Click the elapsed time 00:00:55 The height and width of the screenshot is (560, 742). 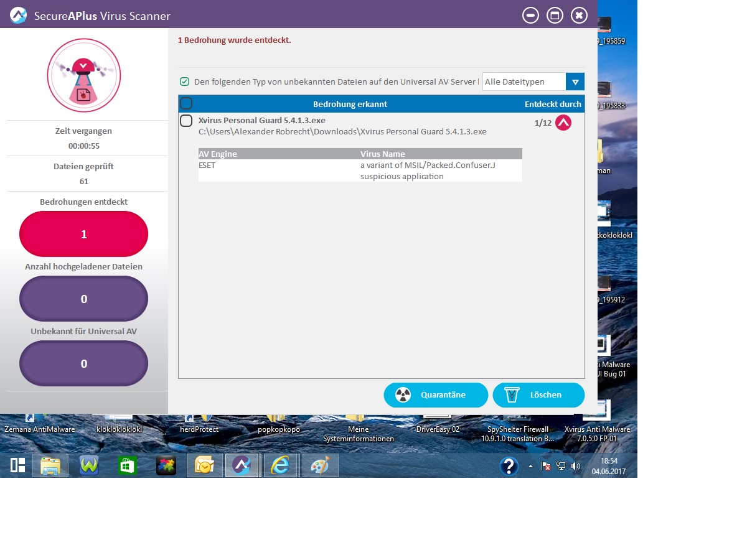(x=84, y=146)
